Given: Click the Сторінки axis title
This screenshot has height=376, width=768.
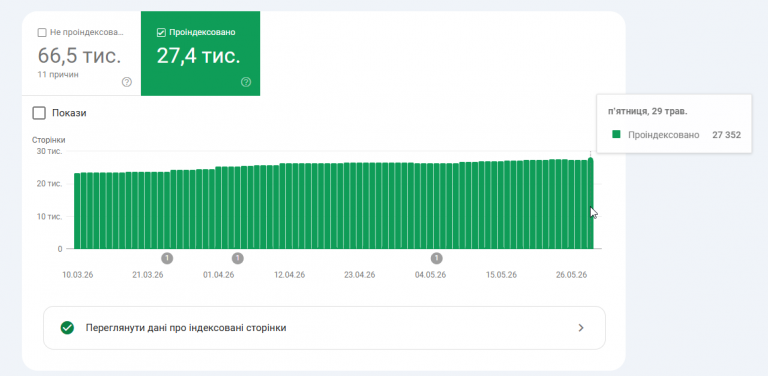Looking at the screenshot, I should click(48, 140).
